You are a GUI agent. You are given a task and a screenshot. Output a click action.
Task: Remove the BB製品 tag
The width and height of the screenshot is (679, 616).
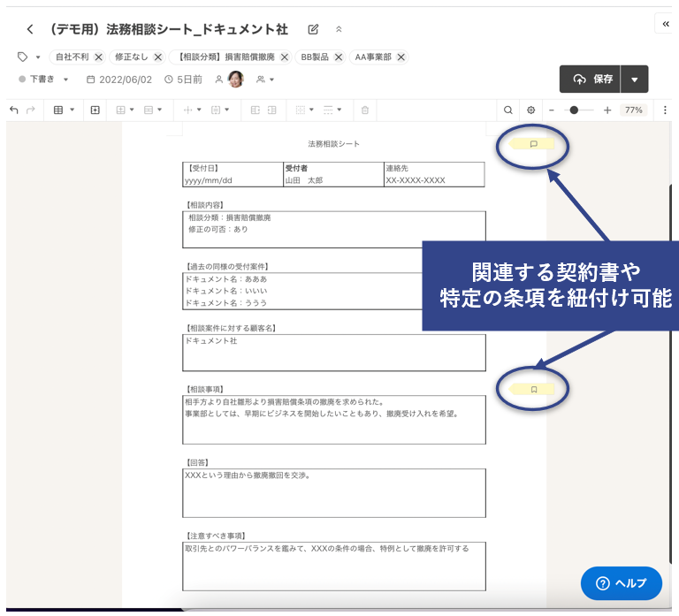(x=339, y=57)
